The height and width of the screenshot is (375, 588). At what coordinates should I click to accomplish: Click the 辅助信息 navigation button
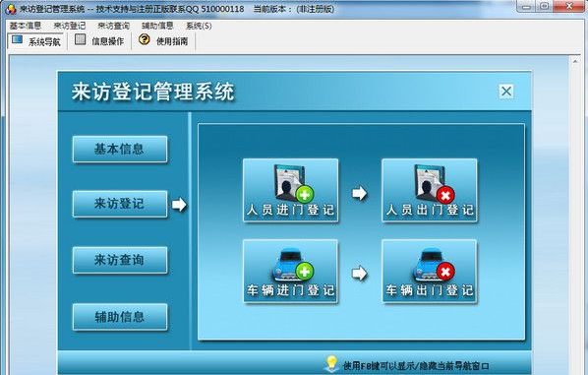120,317
